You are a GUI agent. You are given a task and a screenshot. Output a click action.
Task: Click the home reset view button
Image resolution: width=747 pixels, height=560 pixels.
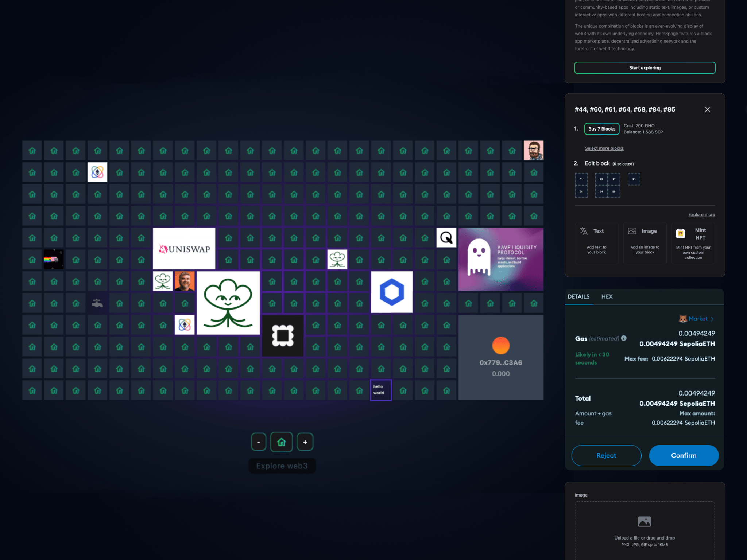coord(281,442)
